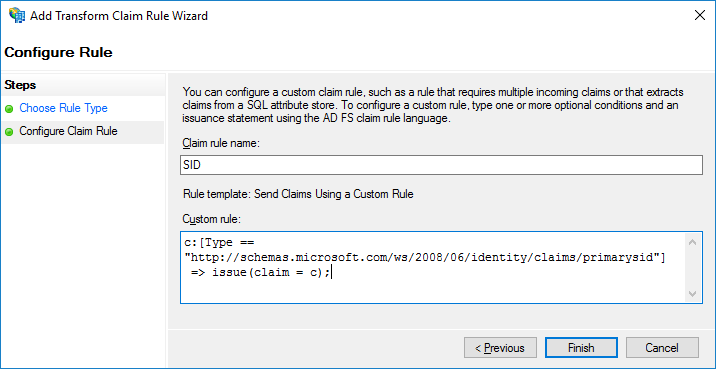Click the custom rule scrollbar track
This screenshot has height=369, width=716.
(692, 268)
